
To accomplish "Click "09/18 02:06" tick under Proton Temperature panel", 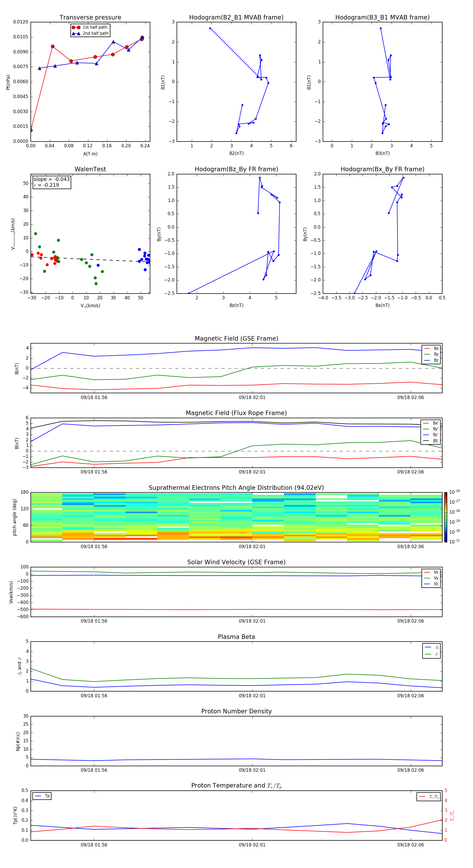I will [x=410, y=845].
